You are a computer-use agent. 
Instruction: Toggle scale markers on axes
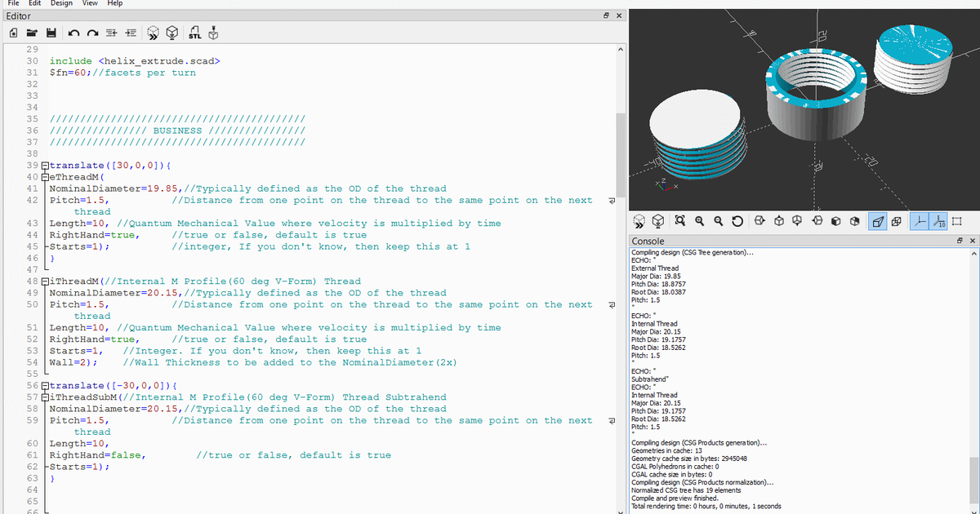938,220
